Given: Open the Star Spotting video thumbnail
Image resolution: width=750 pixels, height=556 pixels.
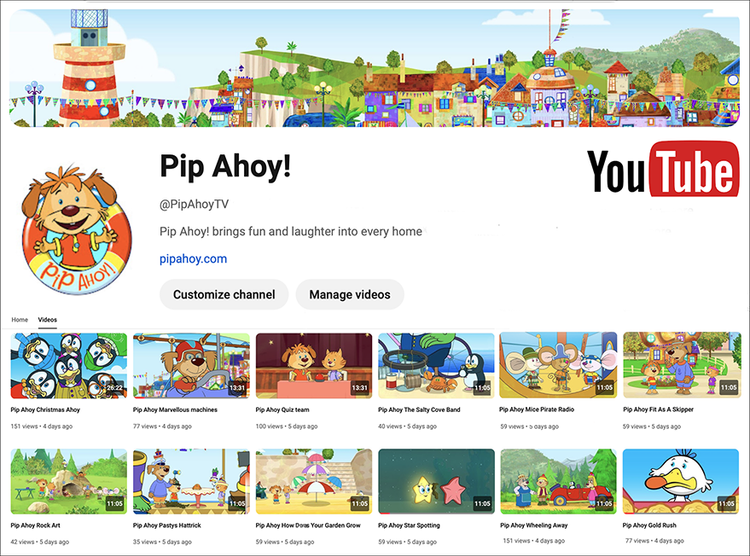Looking at the screenshot, I should tap(436, 481).
